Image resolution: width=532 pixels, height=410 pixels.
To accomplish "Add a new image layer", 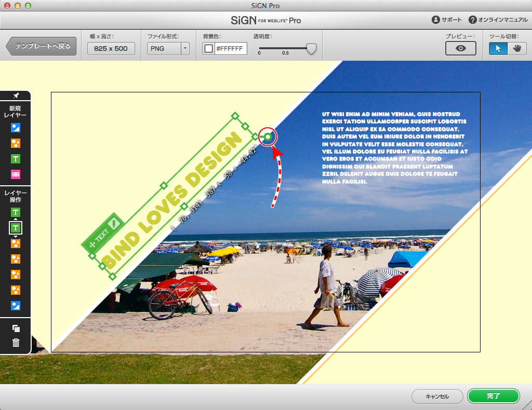I will pyautogui.click(x=16, y=128).
